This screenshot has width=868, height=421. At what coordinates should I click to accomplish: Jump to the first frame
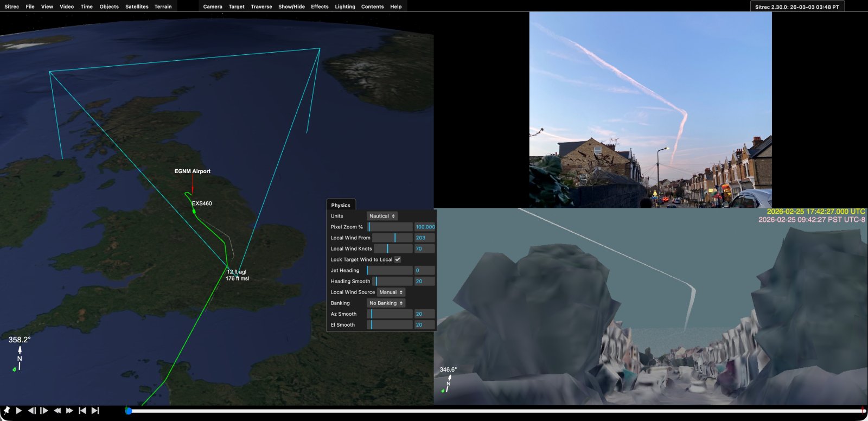[x=82, y=411]
